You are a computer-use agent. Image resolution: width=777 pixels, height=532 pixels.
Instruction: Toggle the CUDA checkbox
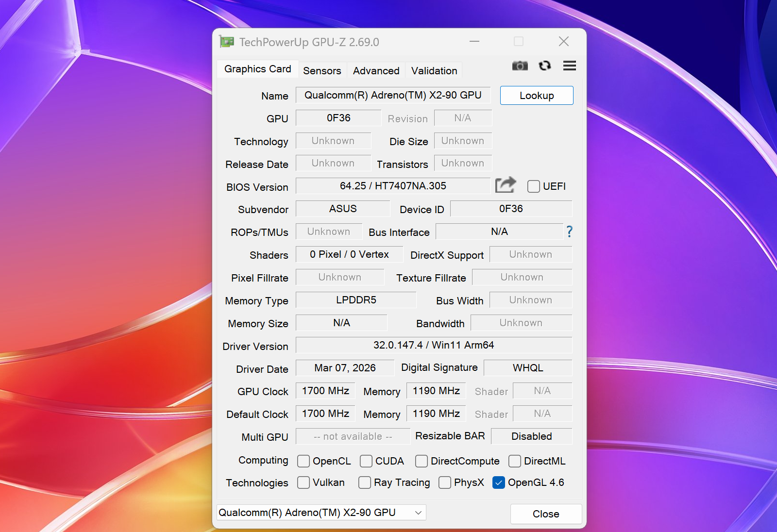tap(366, 461)
